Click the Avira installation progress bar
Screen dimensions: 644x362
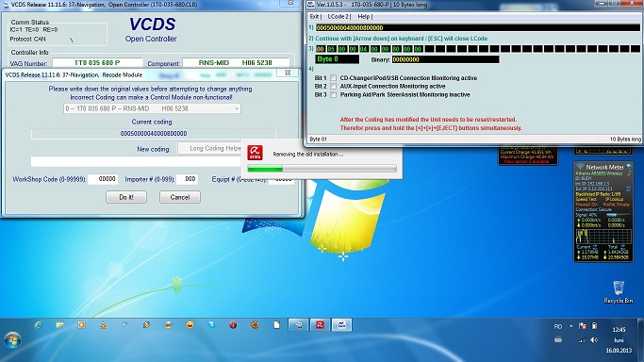tap(322, 169)
